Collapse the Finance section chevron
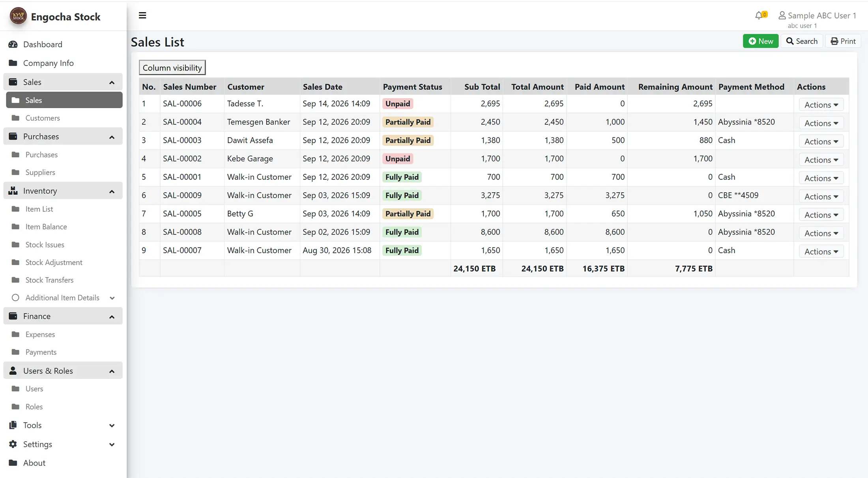Screen dimensions: 868x478 112,317
